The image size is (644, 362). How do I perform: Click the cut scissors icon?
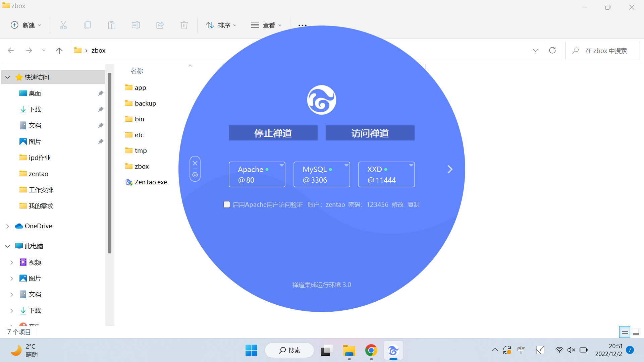coord(63,25)
